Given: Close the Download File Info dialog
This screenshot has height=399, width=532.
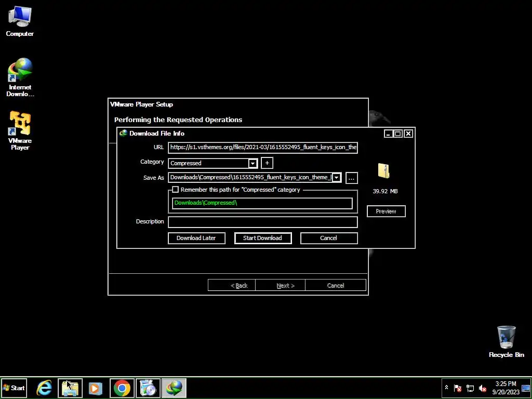Looking at the screenshot, I should (x=408, y=134).
